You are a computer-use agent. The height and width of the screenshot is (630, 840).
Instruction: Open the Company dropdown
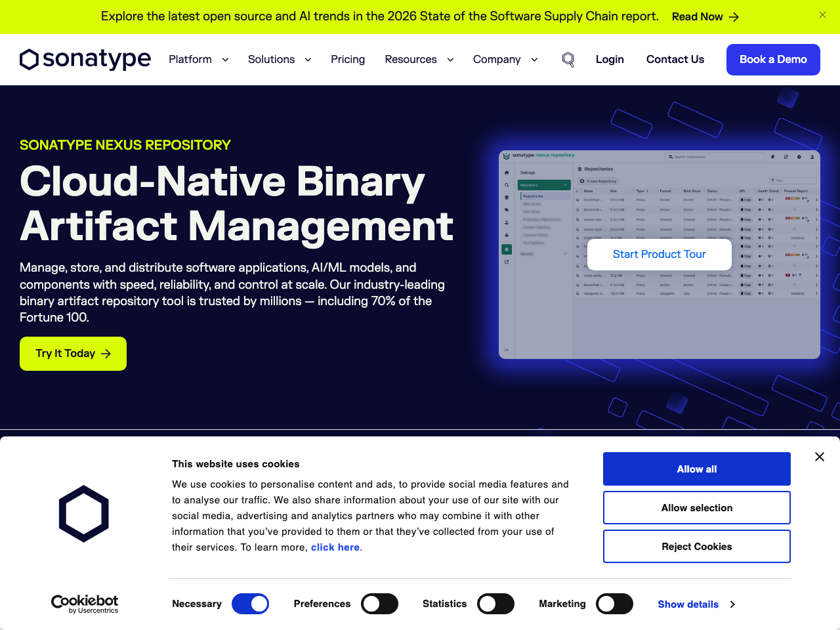coord(505,60)
